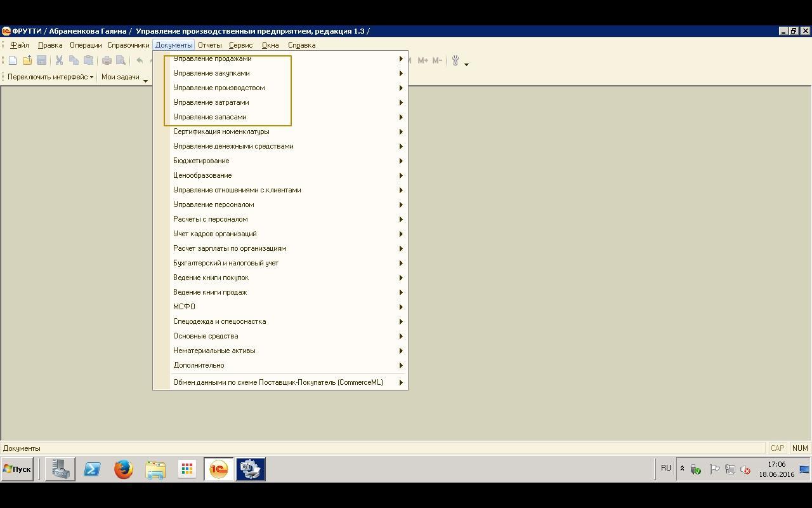Select Управление запасами menu entry
The image size is (812, 508).
[x=280, y=117]
